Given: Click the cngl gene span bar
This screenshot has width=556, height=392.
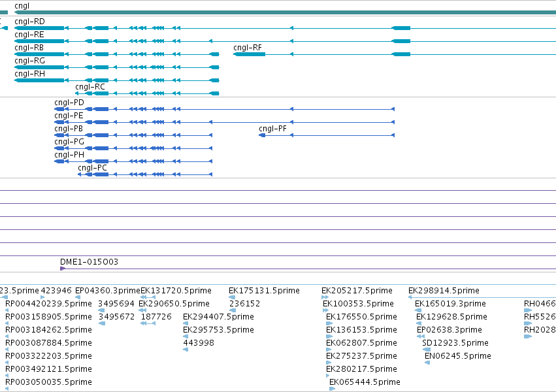Looking at the screenshot, I should tap(285, 12).
